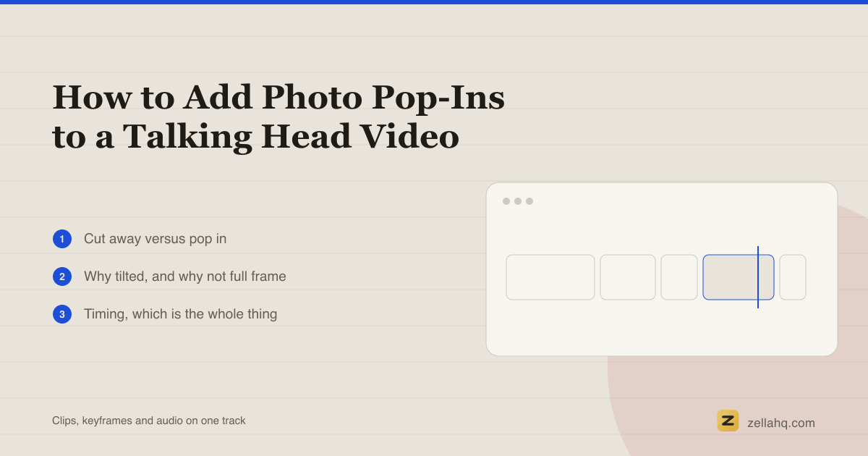Select the highlighted blue-outlined timeline clip
The image size is (868, 456).
coord(739,277)
